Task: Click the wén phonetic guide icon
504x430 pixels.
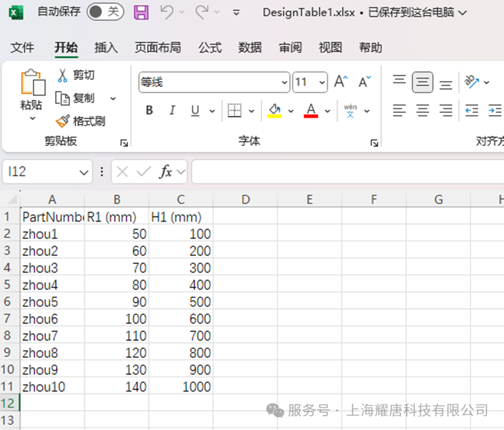Action: click(x=350, y=111)
